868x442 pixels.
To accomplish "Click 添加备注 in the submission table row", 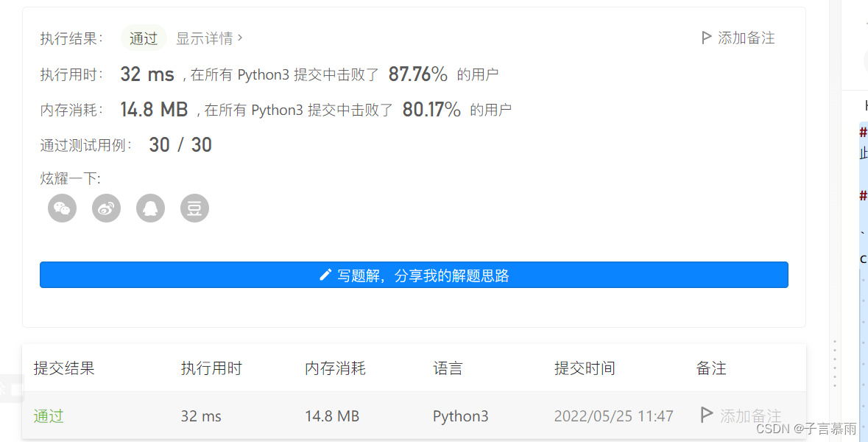I will click(x=750, y=415).
